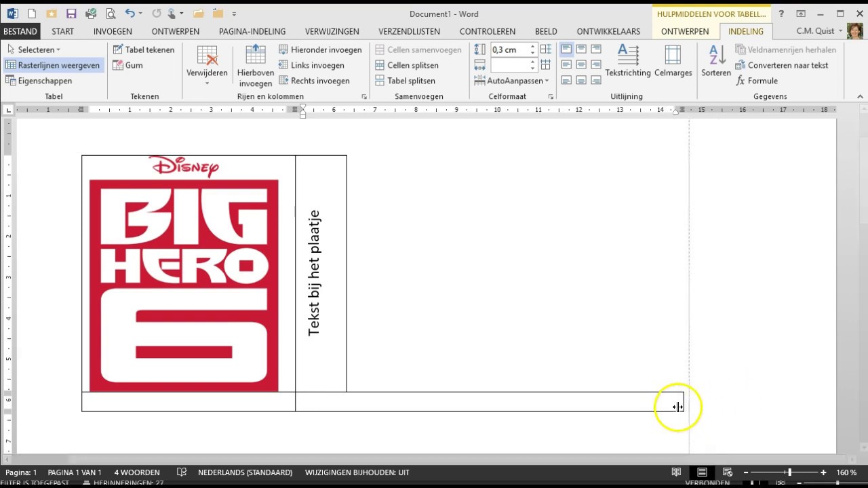Open Tekstrichting text direction
The image size is (868, 488).
coord(628,61)
